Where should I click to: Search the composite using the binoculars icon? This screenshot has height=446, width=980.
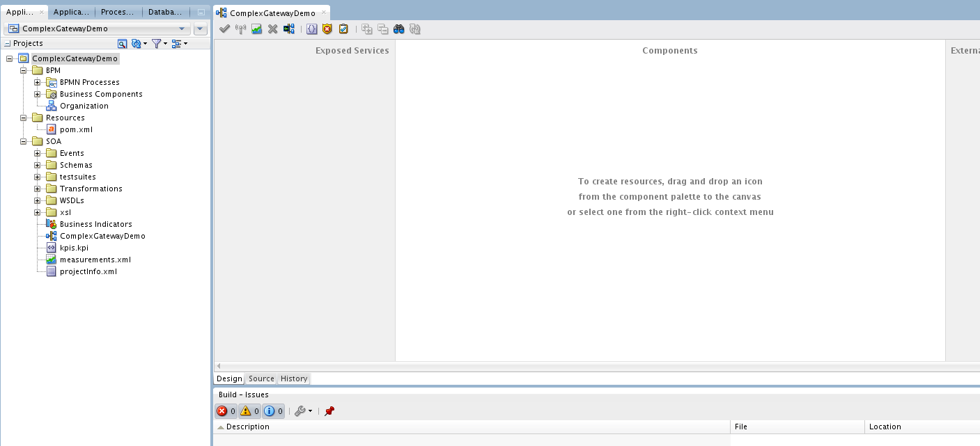(398, 29)
